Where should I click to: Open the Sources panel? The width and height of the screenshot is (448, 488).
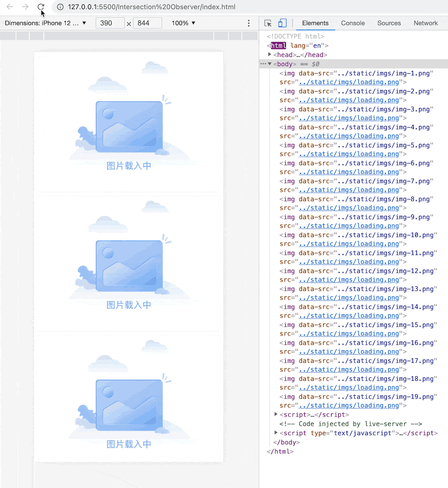[389, 23]
